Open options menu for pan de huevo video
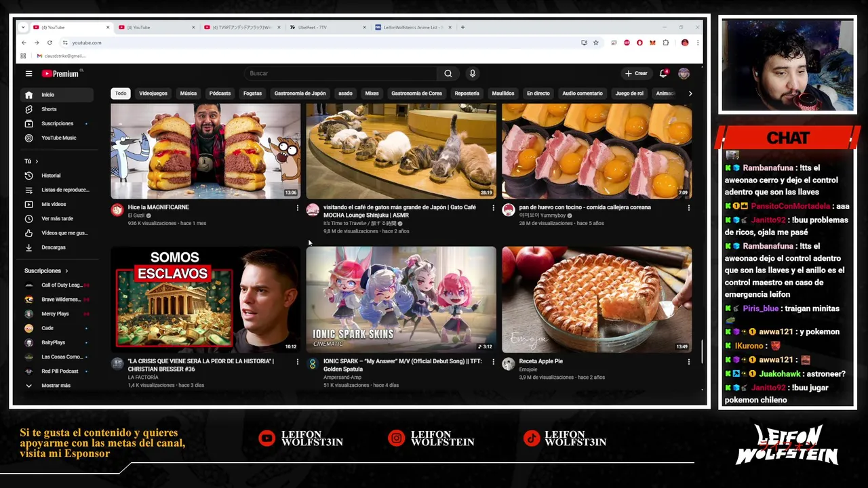Screen dimensions: 868x488 coord(688,207)
